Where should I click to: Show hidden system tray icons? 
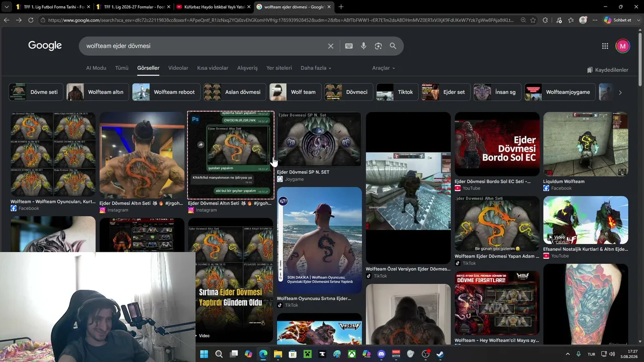568,354
